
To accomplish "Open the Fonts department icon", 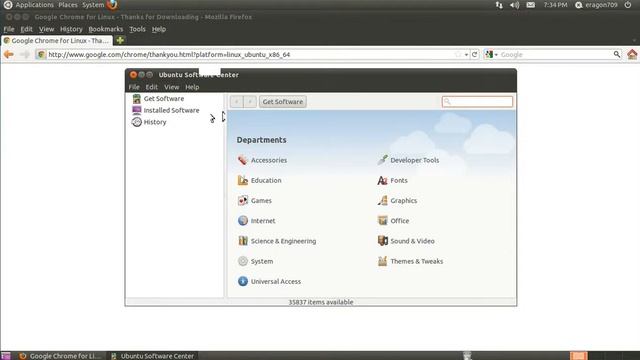I will pos(382,180).
